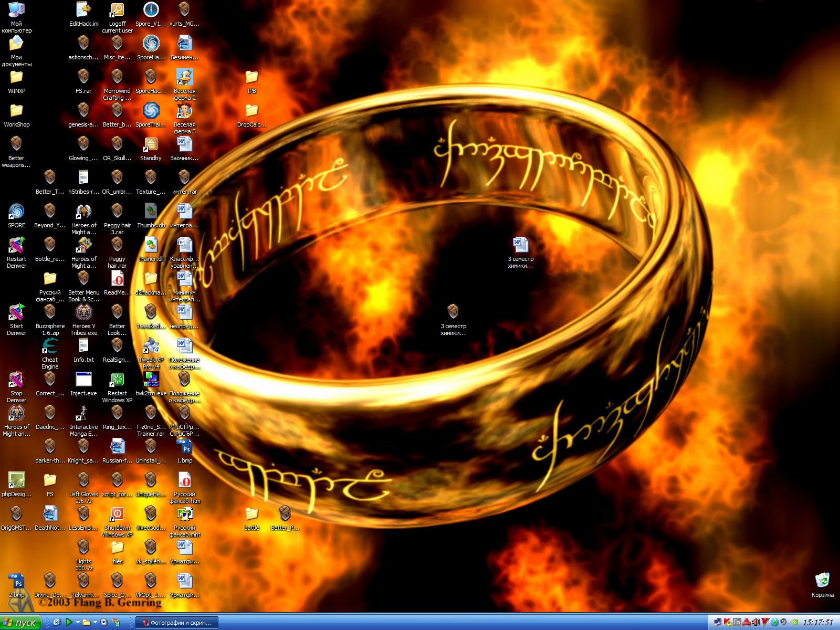Viewport: 840px width, 630px height.
Task: Click Show Desktop quick launch icon
Action: (x=57, y=622)
